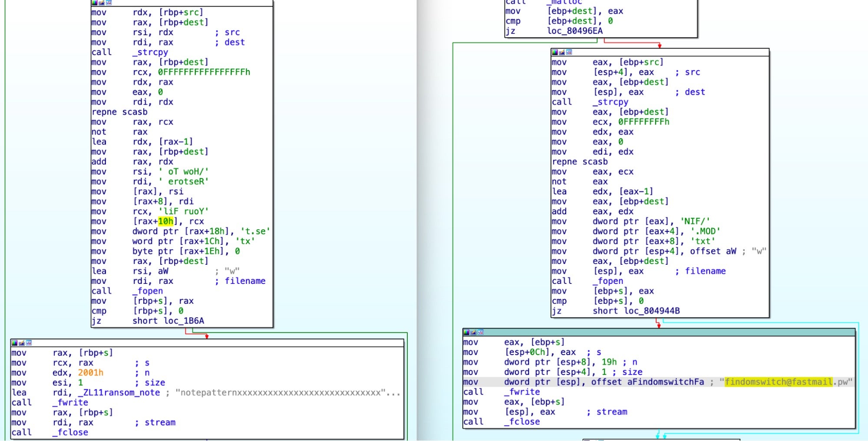This screenshot has height=441, width=868.
Task: Click the edit pencil icon on the ransom_note block
Action: (x=22, y=343)
